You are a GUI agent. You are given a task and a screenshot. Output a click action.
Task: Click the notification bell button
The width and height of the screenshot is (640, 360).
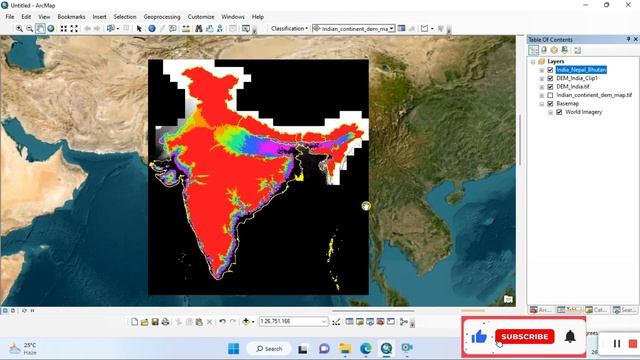(x=570, y=337)
